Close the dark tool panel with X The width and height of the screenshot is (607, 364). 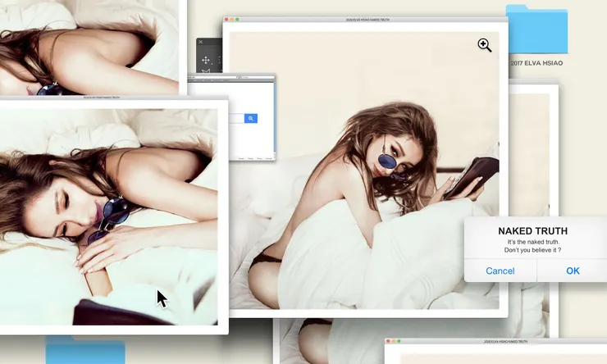click(x=200, y=42)
